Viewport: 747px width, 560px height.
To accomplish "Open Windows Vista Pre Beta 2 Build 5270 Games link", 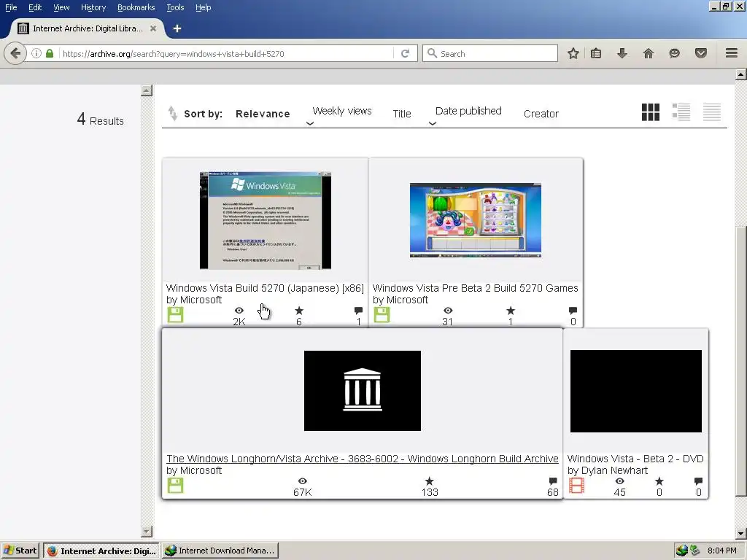I will [476, 288].
